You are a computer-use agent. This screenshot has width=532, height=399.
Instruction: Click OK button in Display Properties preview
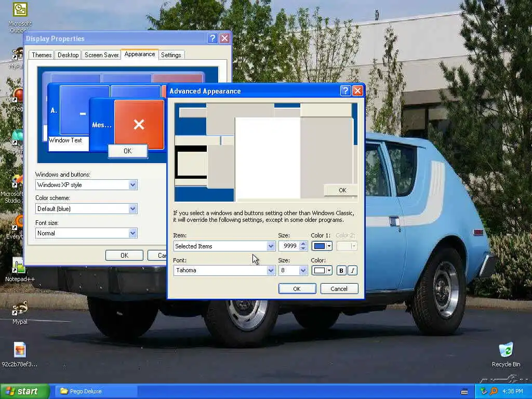click(128, 151)
